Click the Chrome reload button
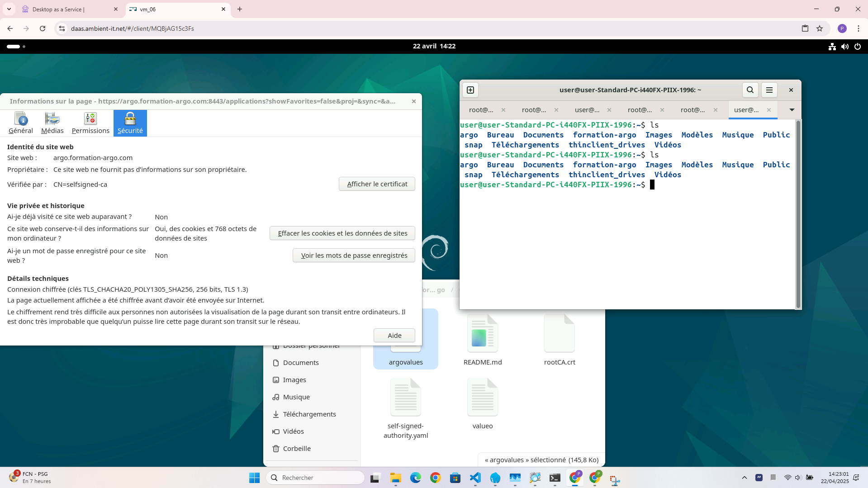 pos(43,28)
